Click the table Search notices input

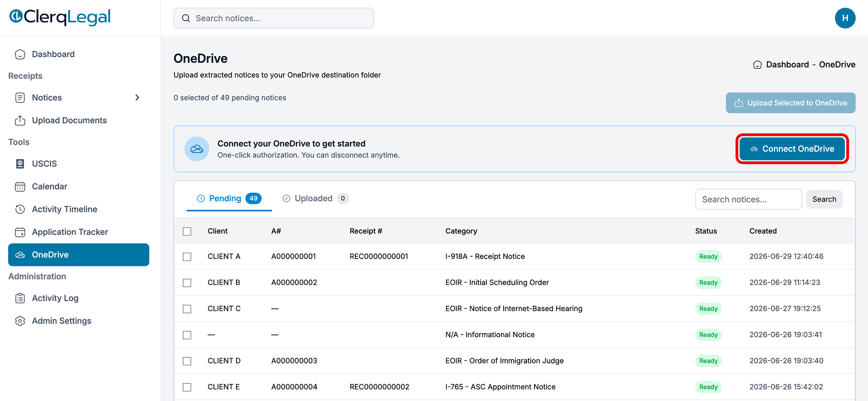pos(749,199)
